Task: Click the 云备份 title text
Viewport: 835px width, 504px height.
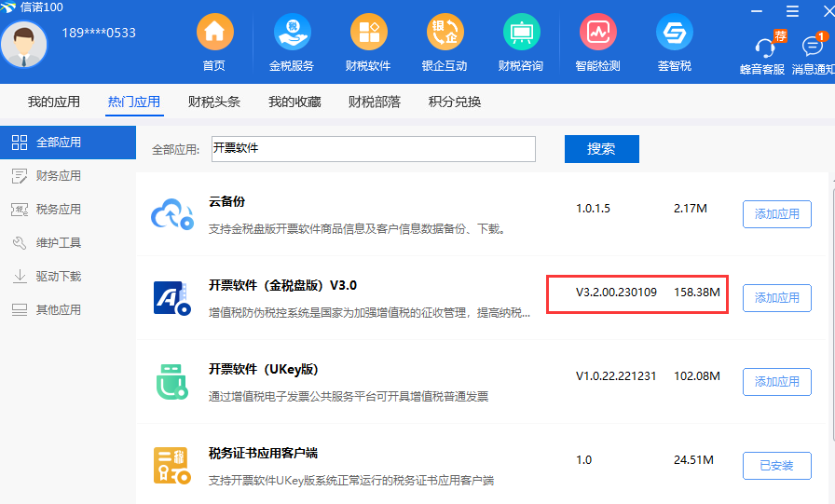Action: (226, 202)
